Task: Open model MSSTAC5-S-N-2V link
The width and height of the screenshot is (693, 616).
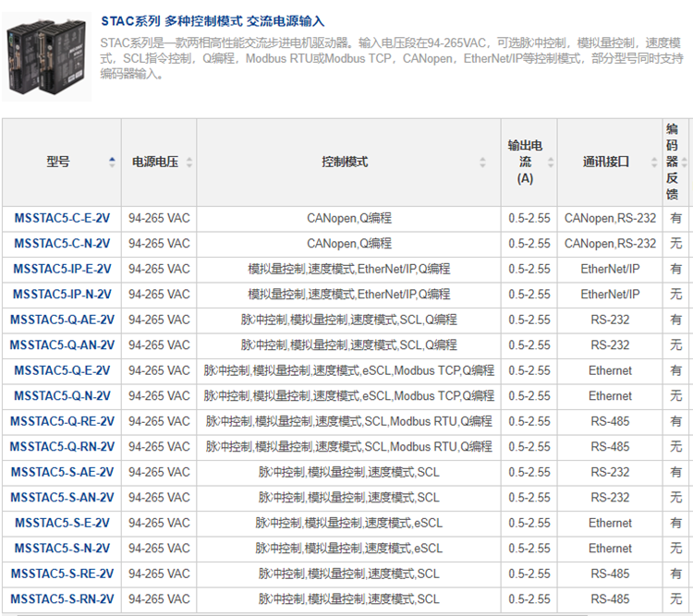Action: click(62, 549)
